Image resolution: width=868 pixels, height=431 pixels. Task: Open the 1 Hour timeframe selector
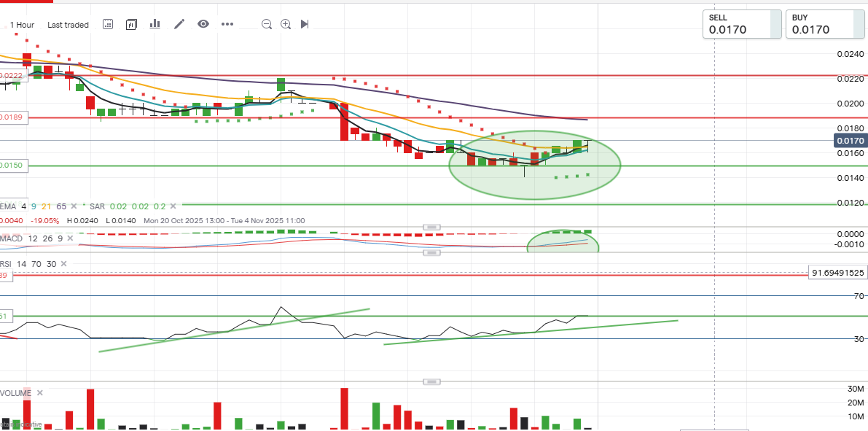click(22, 25)
